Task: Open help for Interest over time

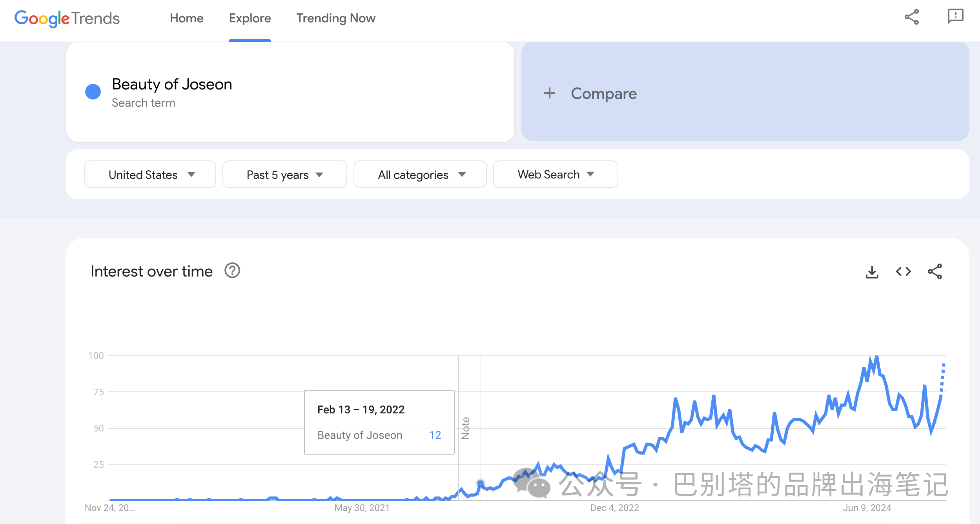Action: (x=232, y=271)
